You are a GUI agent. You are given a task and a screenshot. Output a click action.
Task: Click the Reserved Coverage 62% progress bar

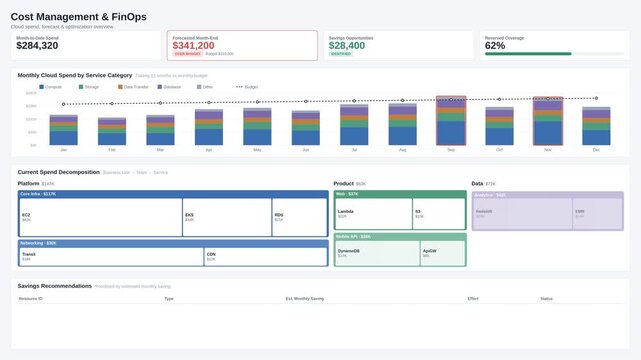pyautogui.click(x=554, y=54)
